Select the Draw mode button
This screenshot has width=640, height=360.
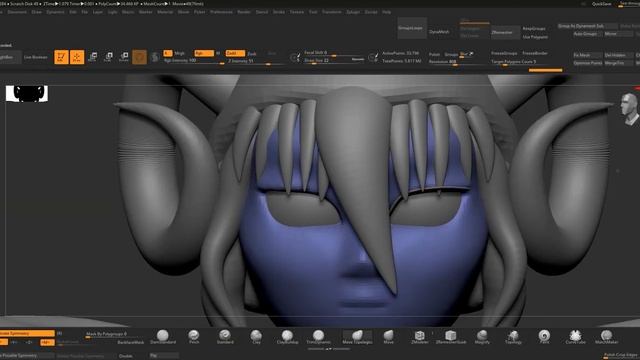coord(77,57)
